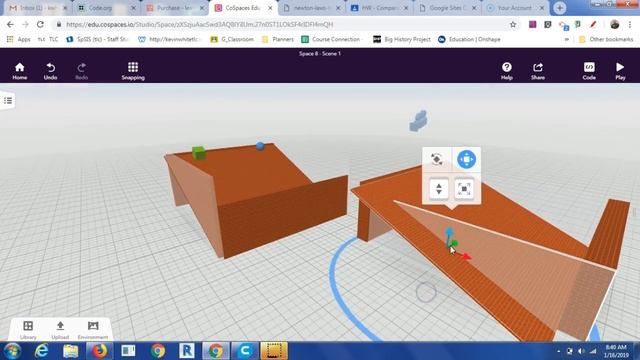Open the Big History Project bookmark

(402, 39)
